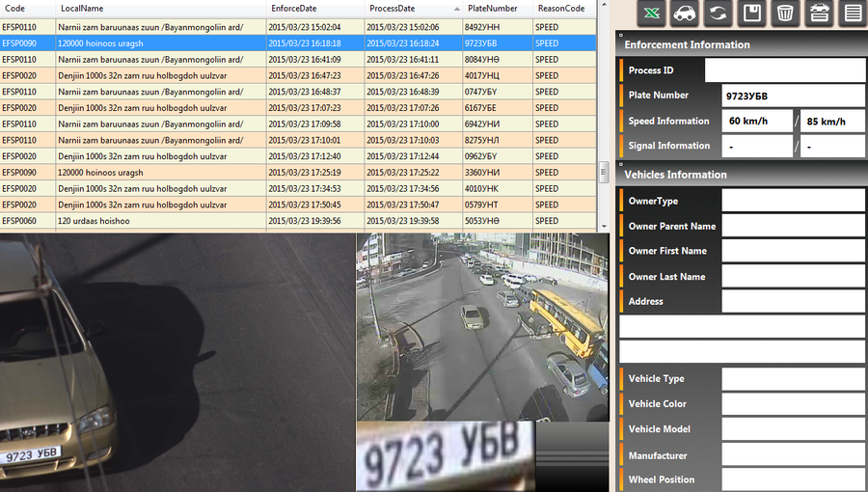Click the Address input field

pyautogui.click(x=793, y=301)
